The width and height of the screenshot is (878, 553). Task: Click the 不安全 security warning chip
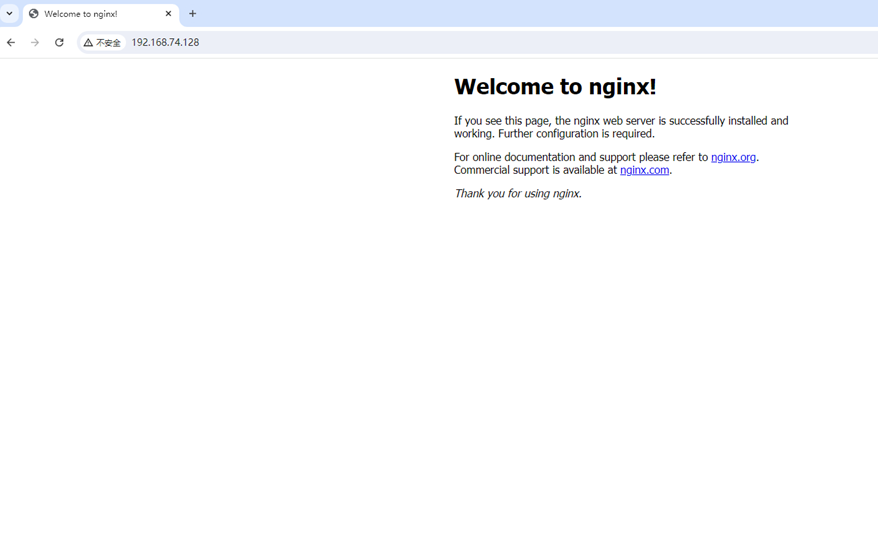pos(102,43)
